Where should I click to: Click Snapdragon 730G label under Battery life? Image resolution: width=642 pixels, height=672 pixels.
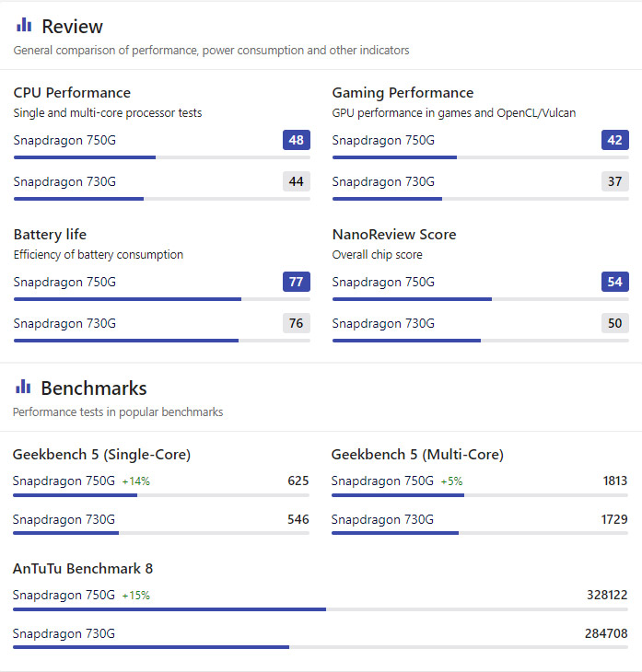coord(64,323)
